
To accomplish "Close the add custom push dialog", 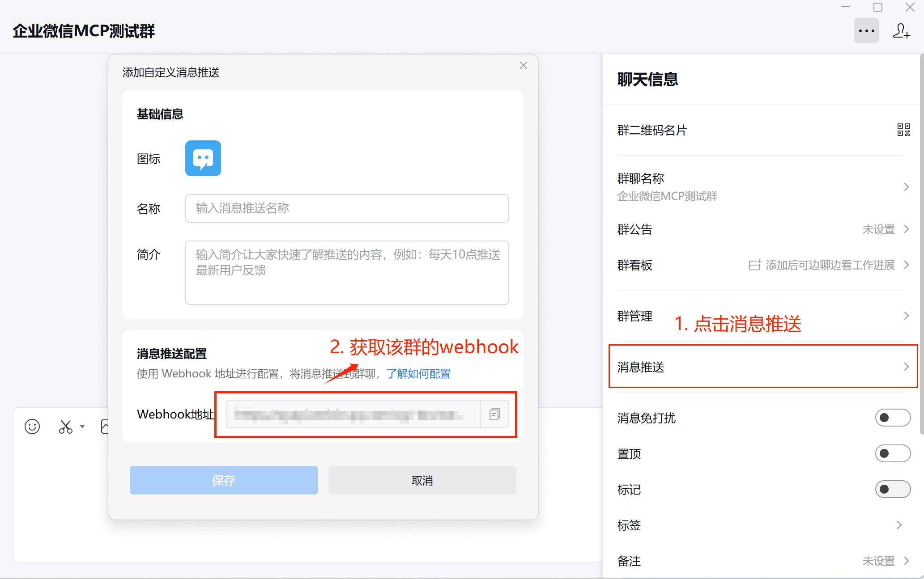I will pos(524,65).
